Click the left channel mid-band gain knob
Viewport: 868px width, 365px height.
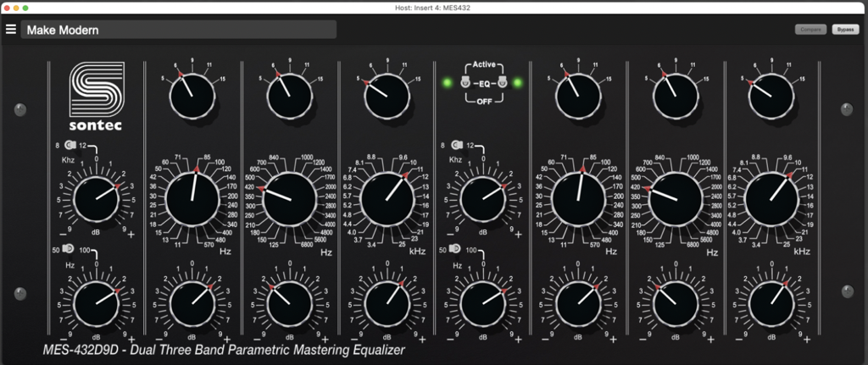click(x=289, y=304)
